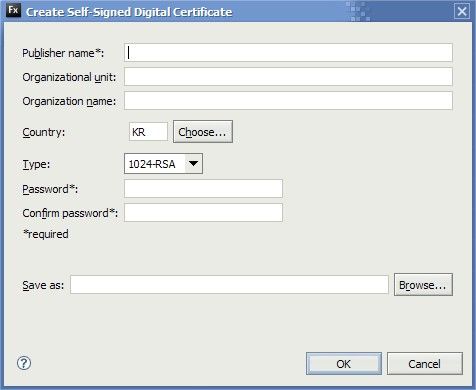The height and width of the screenshot is (390, 476).
Task: Click the "Country:" label
Action: click(44, 132)
